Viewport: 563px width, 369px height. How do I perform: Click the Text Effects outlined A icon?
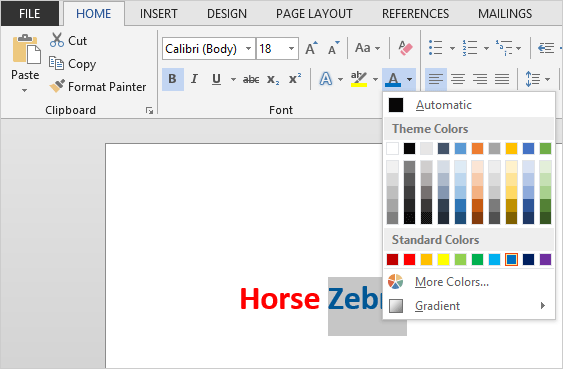[326, 79]
